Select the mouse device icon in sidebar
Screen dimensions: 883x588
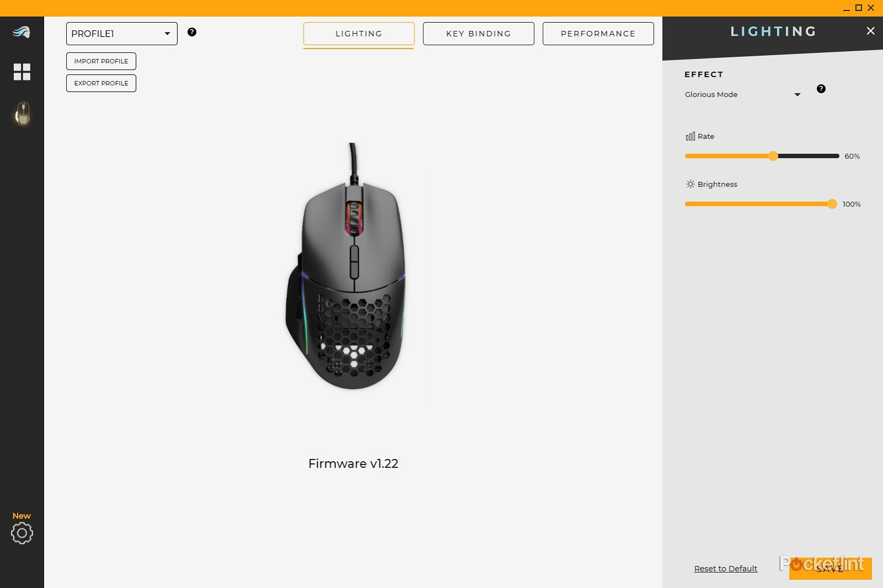click(x=22, y=114)
